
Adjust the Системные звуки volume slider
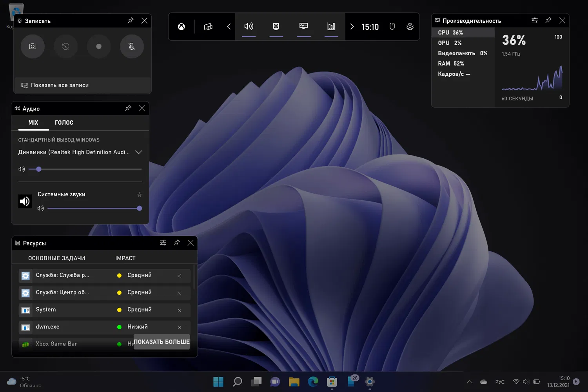[x=139, y=208]
